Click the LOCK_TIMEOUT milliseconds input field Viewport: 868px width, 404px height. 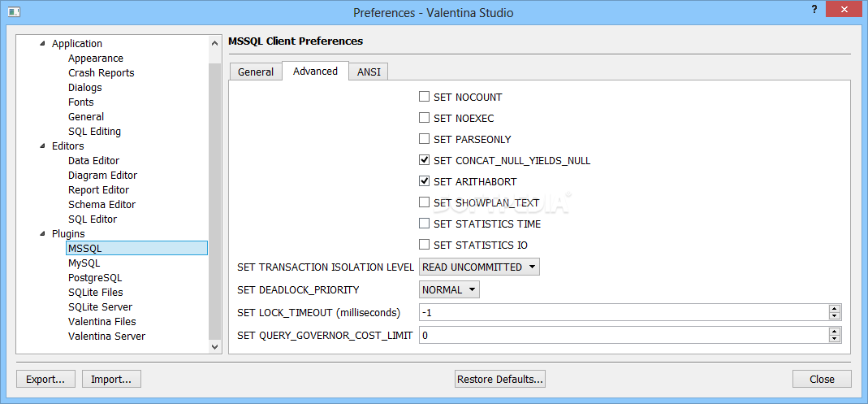[624, 313]
